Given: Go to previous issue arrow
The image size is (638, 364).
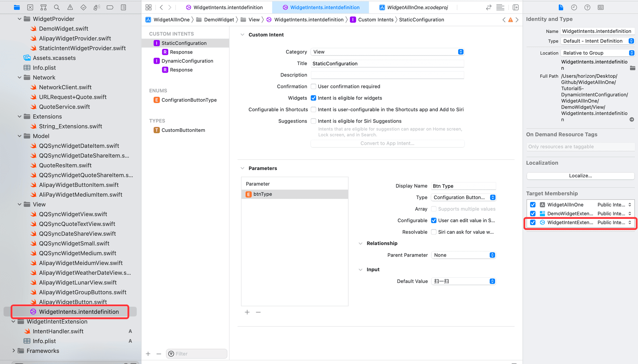Looking at the screenshot, I should click(504, 20).
